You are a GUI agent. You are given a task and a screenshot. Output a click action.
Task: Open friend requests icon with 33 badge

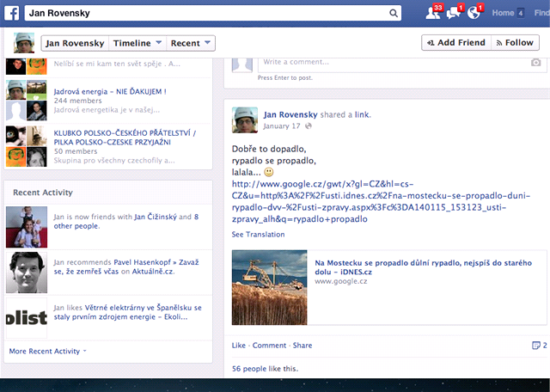pos(432,13)
